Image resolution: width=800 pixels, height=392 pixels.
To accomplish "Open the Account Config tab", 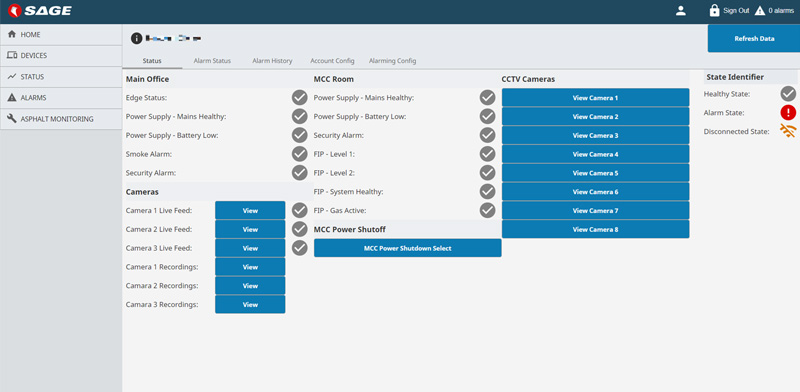I will point(332,61).
